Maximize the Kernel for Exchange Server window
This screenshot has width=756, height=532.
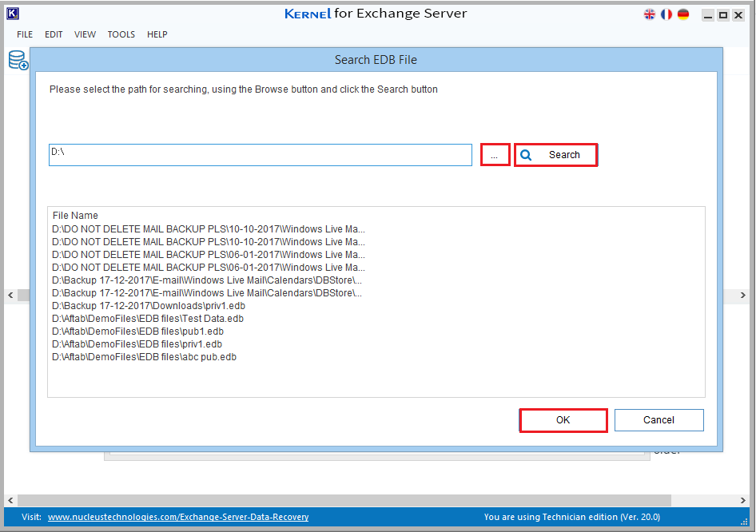tap(723, 15)
